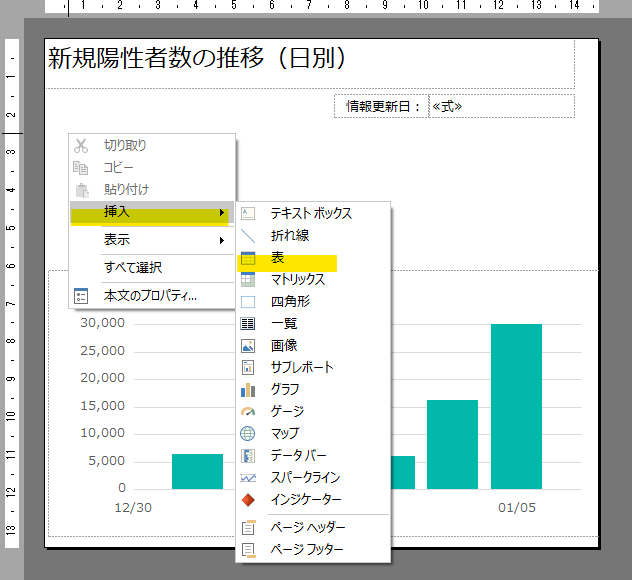This screenshot has width=632, height=580.
Task: Click the Chart (グラフ) bar icon
Action: click(x=248, y=389)
